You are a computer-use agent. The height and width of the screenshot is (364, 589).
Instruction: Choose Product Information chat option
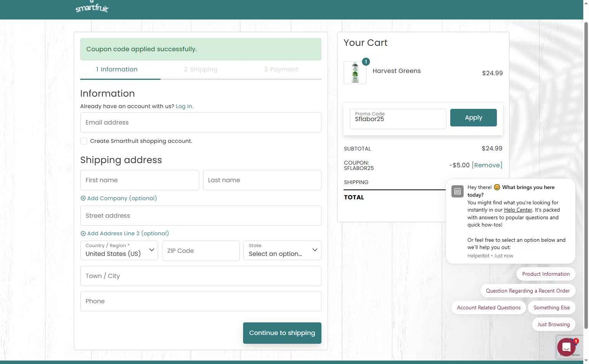tap(546, 274)
